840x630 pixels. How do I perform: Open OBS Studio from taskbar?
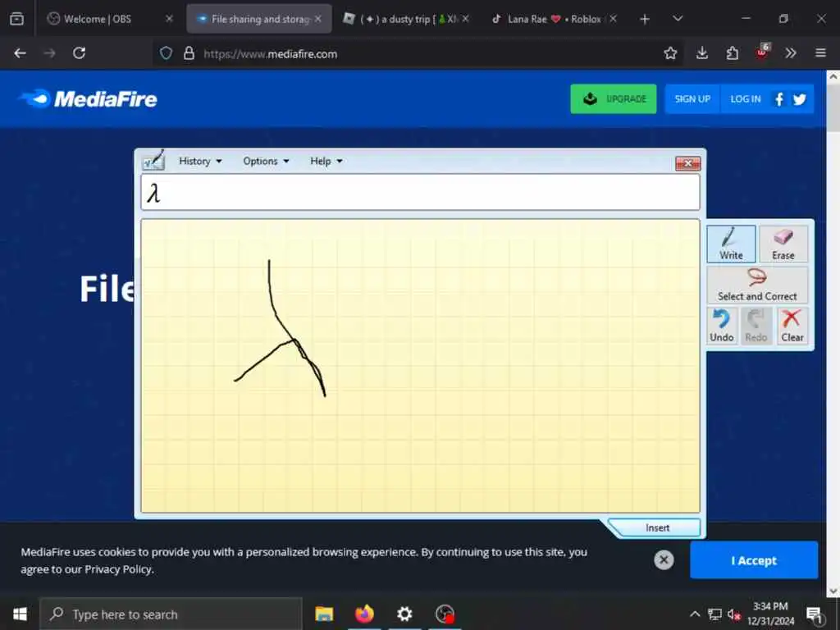click(x=445, y=614)
